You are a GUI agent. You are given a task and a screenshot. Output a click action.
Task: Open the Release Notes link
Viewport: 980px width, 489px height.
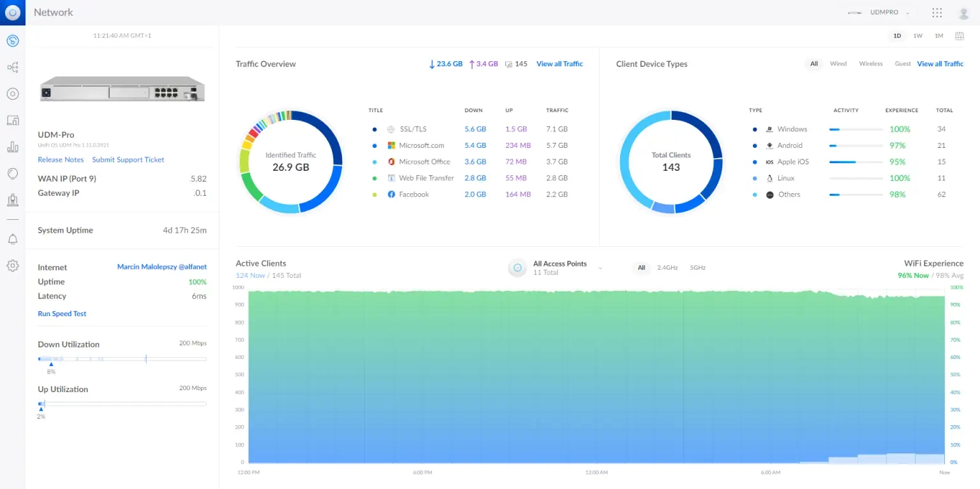point(61,159)
